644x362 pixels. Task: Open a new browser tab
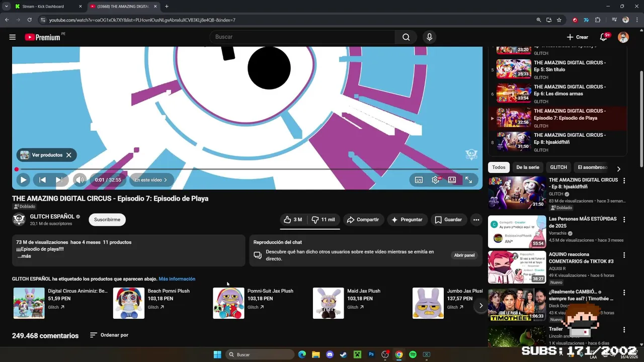click(167, 7)
